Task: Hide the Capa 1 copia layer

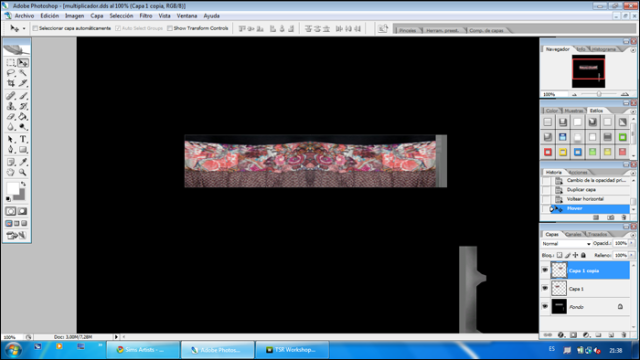Action: (x=545, y=270)
